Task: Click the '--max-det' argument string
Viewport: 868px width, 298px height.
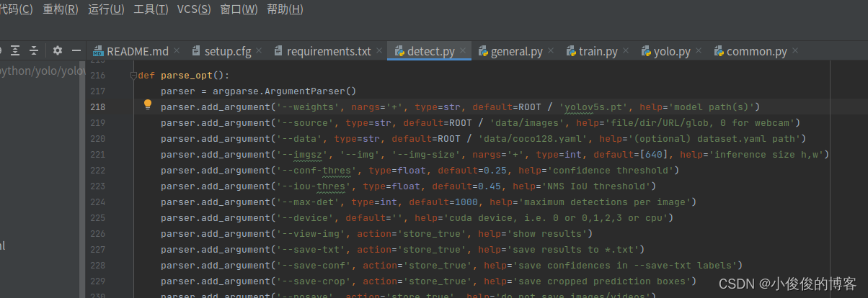Action: pyautogui.click(x=309, y=202)
